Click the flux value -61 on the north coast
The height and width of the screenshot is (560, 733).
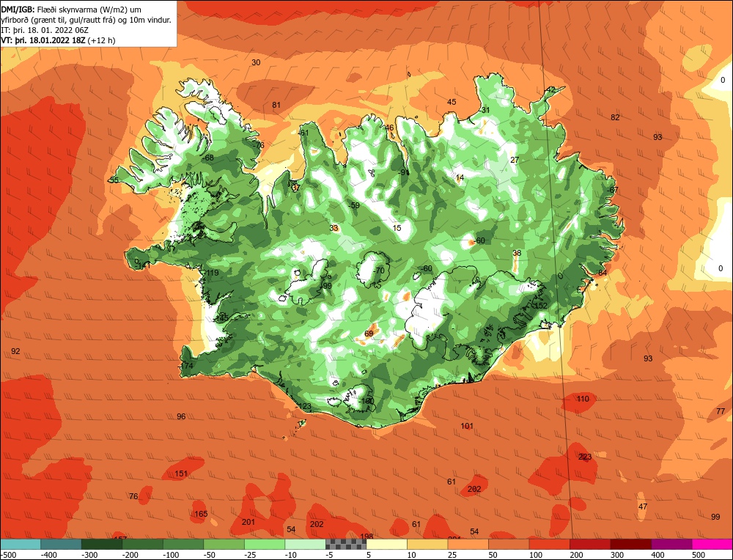coord(303,133)
